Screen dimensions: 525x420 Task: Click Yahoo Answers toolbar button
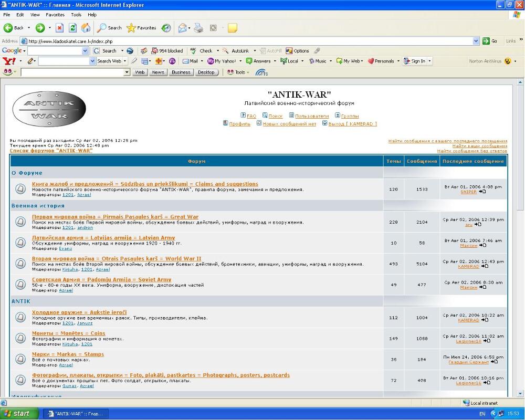tap(258, 61)
